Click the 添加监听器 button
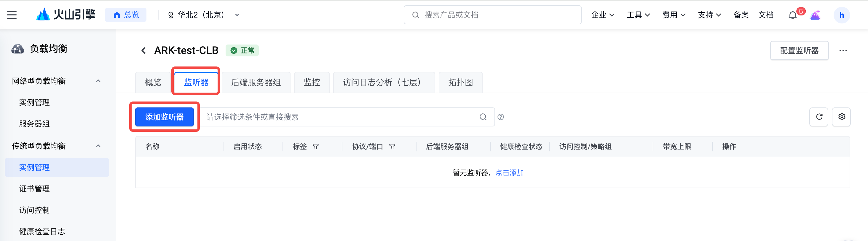The height and width of the screenshot is (241, 868). (165, 117)
